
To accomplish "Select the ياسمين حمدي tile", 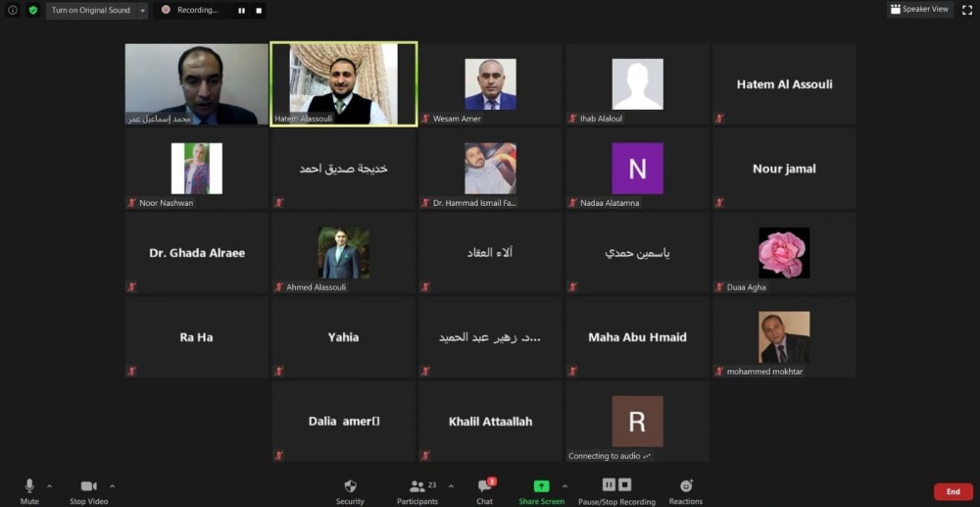I will point(638,253).
